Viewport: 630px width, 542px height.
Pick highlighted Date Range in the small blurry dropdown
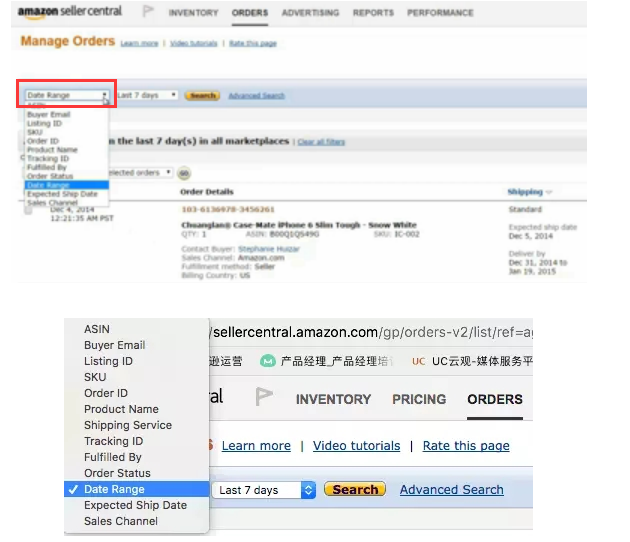[x=67, y=185]
